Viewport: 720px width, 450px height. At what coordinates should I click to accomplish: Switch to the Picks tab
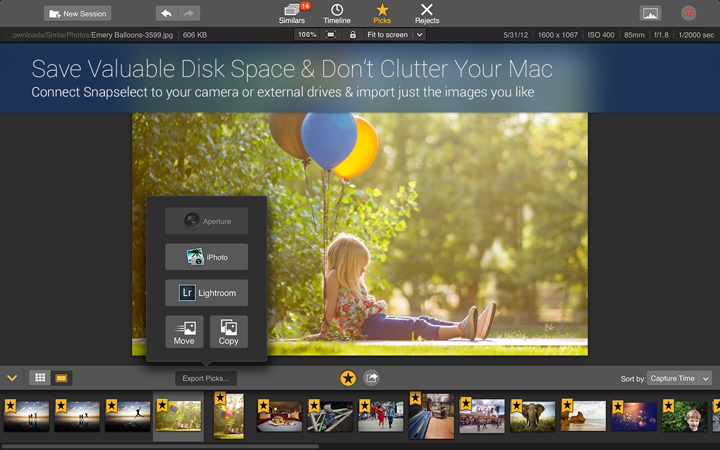coord(382,14)
